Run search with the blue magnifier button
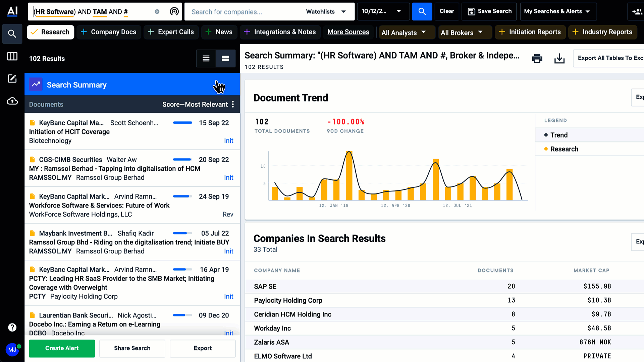Image resolution: width=644 pixels, height=362 pixels. [x=422, y=12]
